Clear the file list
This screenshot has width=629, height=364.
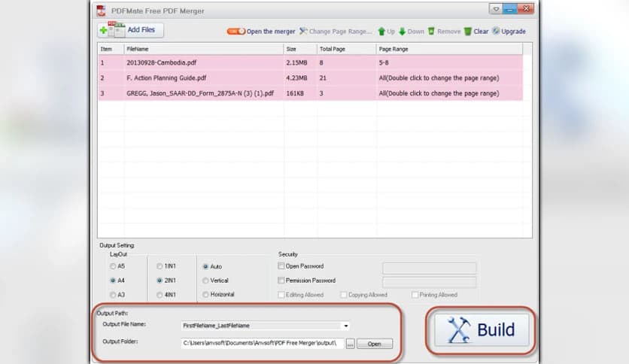pyautogui.click(x=476, y=32)
